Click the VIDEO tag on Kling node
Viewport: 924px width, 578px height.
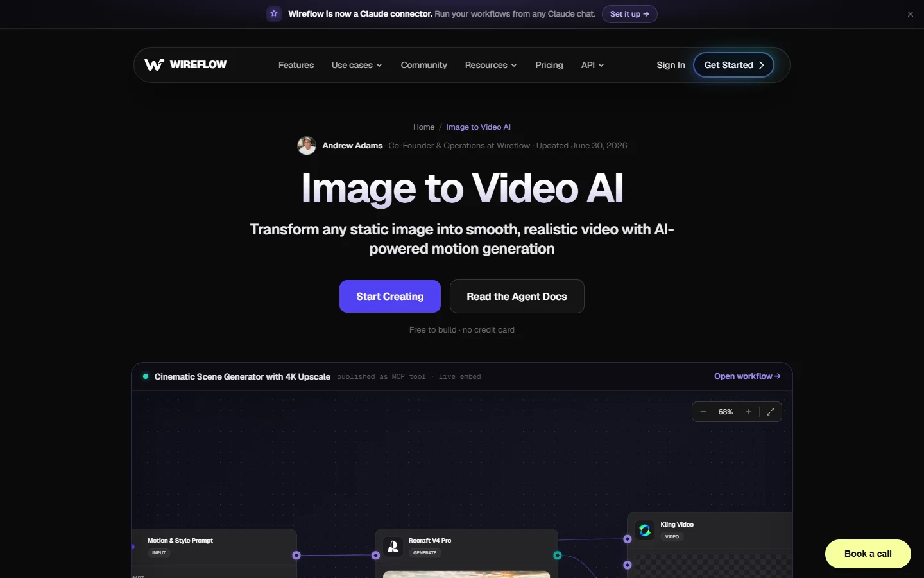(672, 537)
